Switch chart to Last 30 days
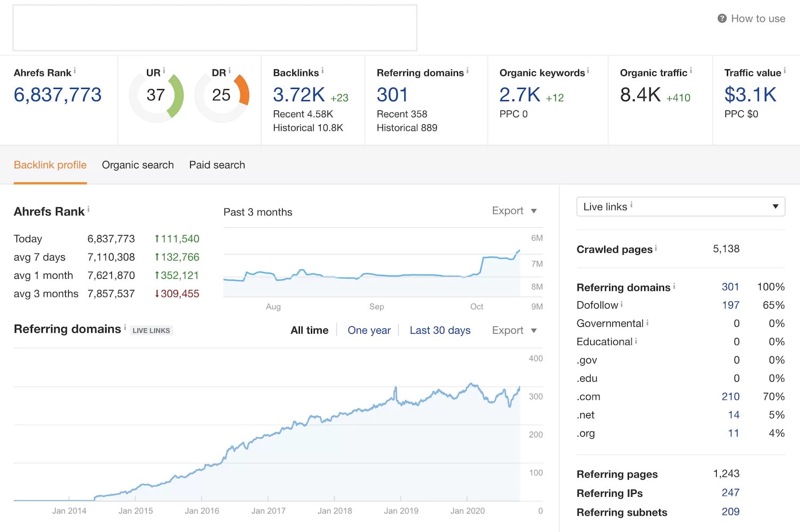This screenshot has height=532, width=800. (x=440, y=331)
